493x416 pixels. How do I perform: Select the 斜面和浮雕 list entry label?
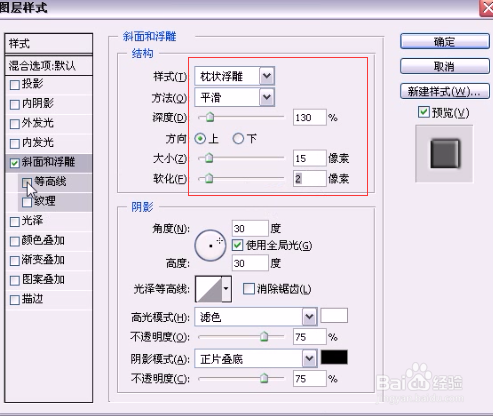[48, 163]
